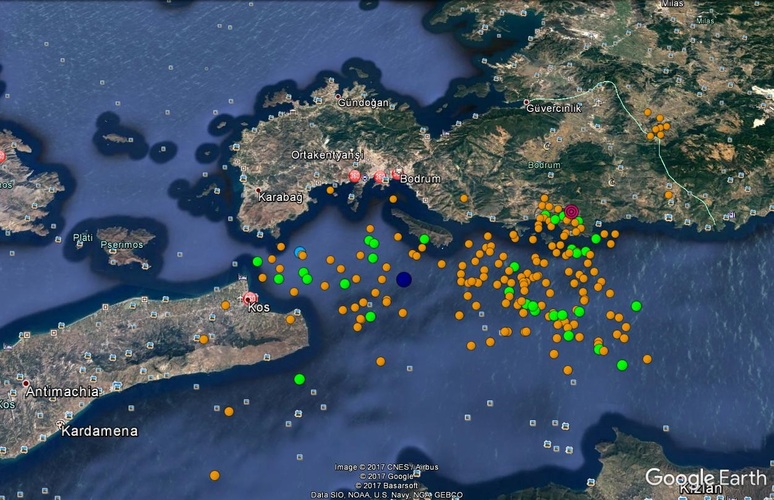Click the Karabağ label

click(x=281, y=197)
